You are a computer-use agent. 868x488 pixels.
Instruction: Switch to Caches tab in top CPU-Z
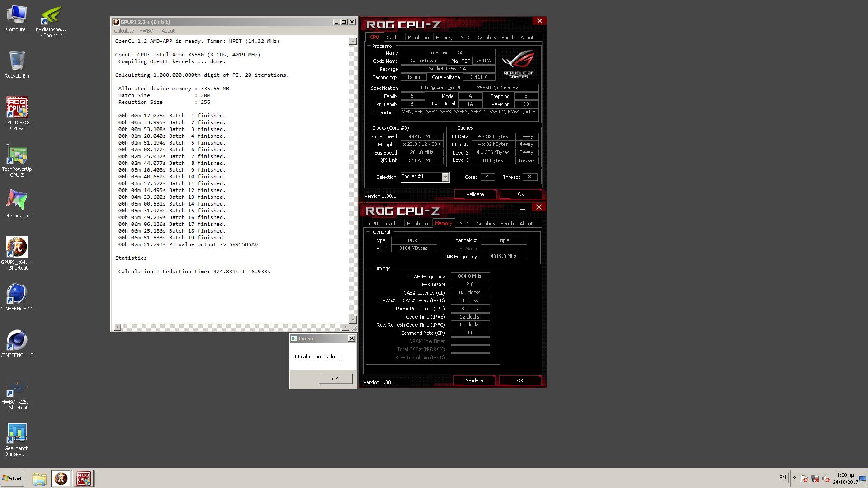394,38
